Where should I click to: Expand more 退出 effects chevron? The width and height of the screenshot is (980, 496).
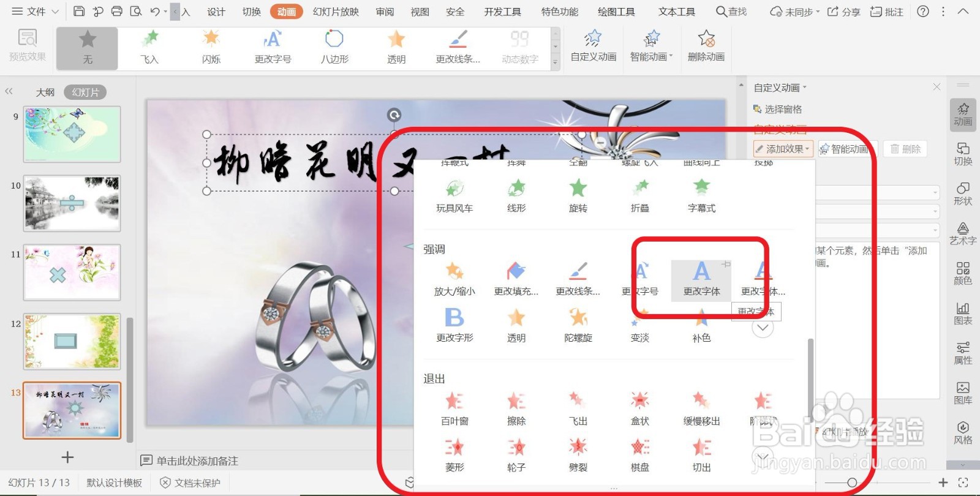point(763,457)
